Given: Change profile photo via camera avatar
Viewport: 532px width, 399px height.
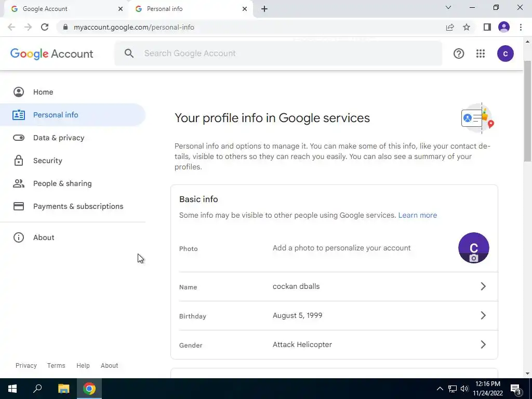Looking at the screenshot, I should [x=474, y=248].
